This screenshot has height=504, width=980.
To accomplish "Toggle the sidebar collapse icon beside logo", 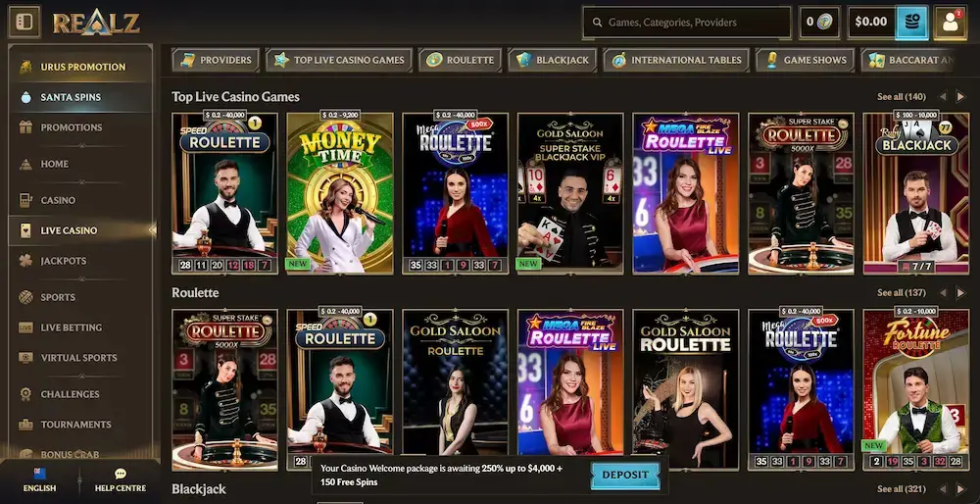I will pos(24,22).
